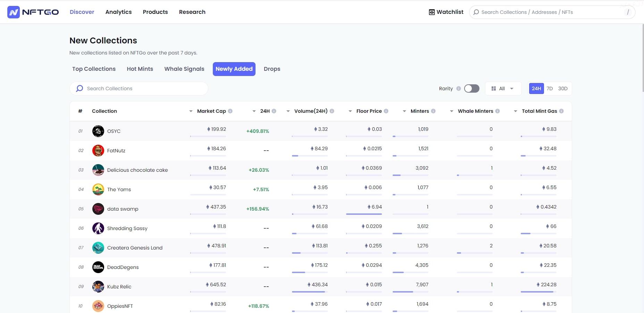The height and width of the screenshot is (313, 644).
Task: Select the 7D time range
Action: (x=550, y=88)
